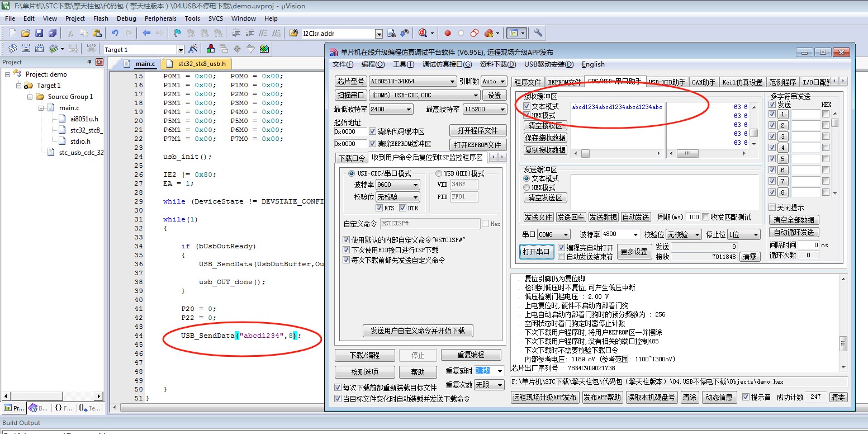Navigate backwards with the blue arrow icon
Viewport: 868px width, 434px height.
[146, 33]
